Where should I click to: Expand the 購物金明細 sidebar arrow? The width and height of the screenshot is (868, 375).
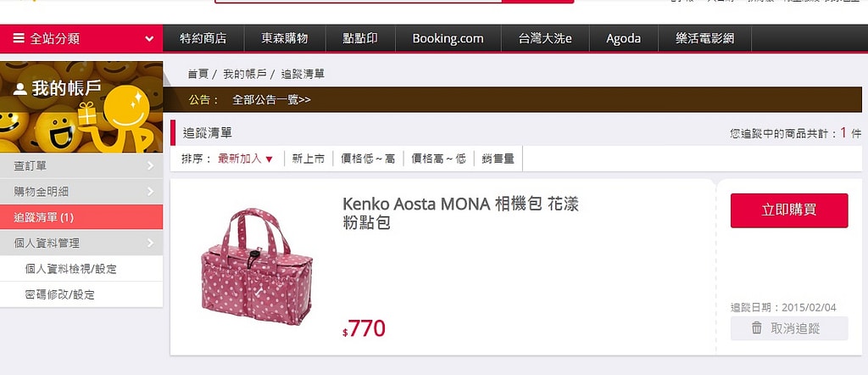pos(151,192)
